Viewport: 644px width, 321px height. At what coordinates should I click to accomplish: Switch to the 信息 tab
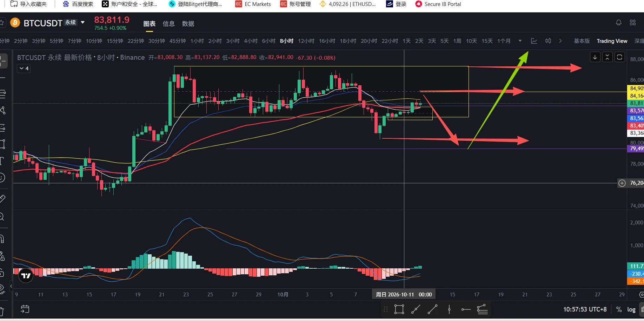coord(169,24)
